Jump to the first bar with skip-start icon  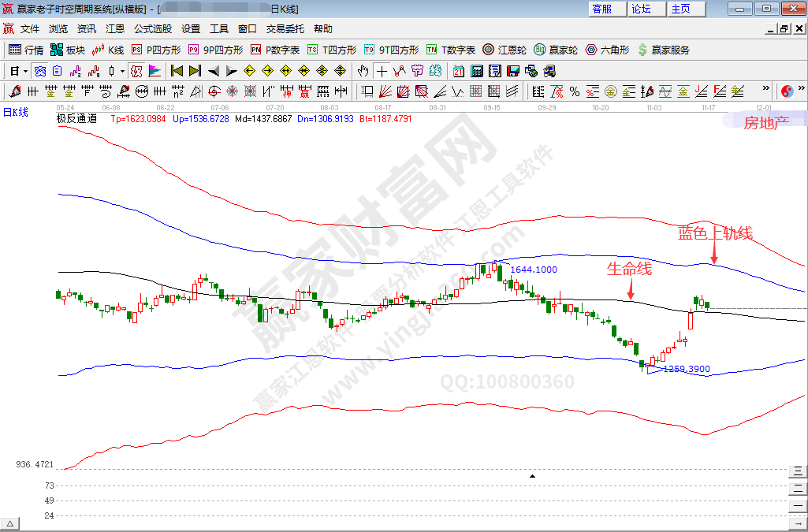pos(177,71)
